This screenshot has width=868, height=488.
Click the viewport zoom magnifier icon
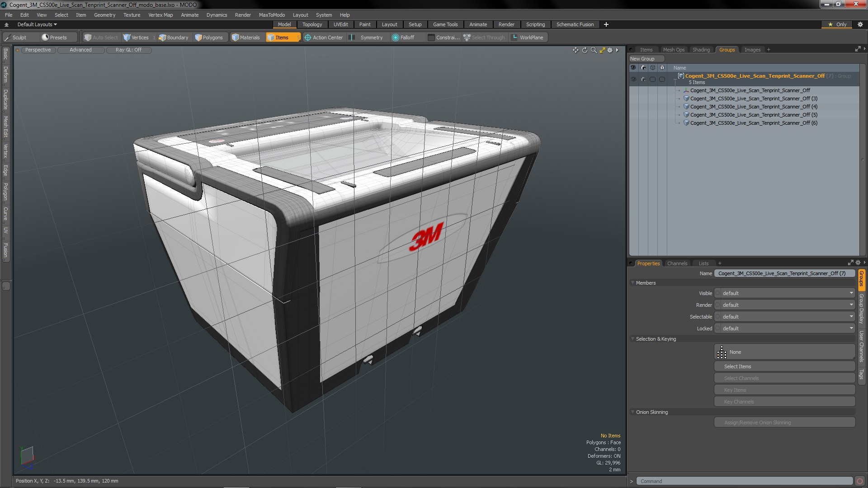pos(594,50)
